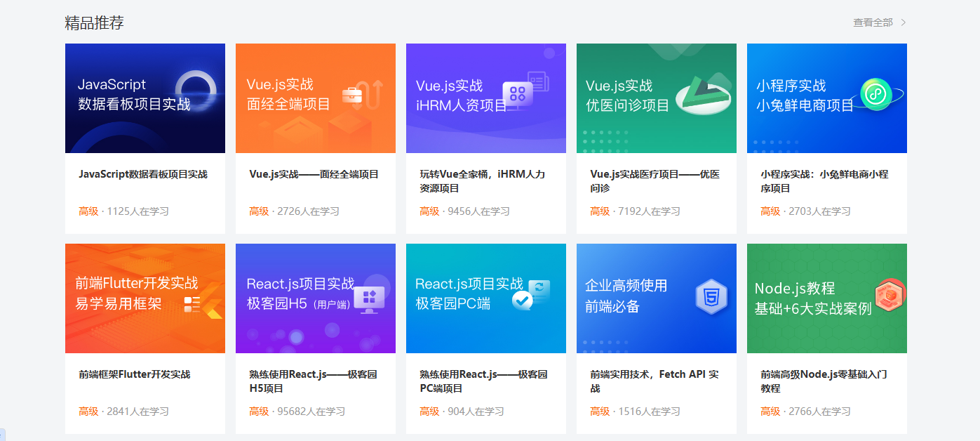Open React.js项目实战 极客园PC端 banner thumbnail
This screenshot has width=980, height=441.
tap(486, 298)
